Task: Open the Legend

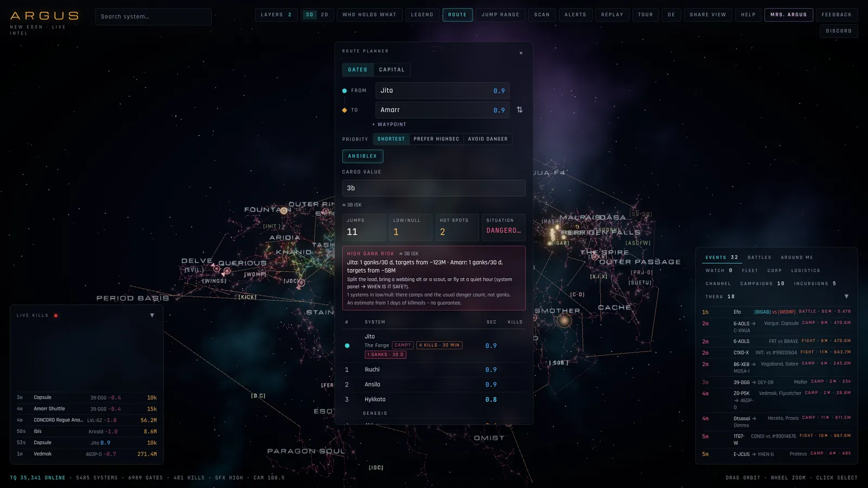Action: pos(422,15)
